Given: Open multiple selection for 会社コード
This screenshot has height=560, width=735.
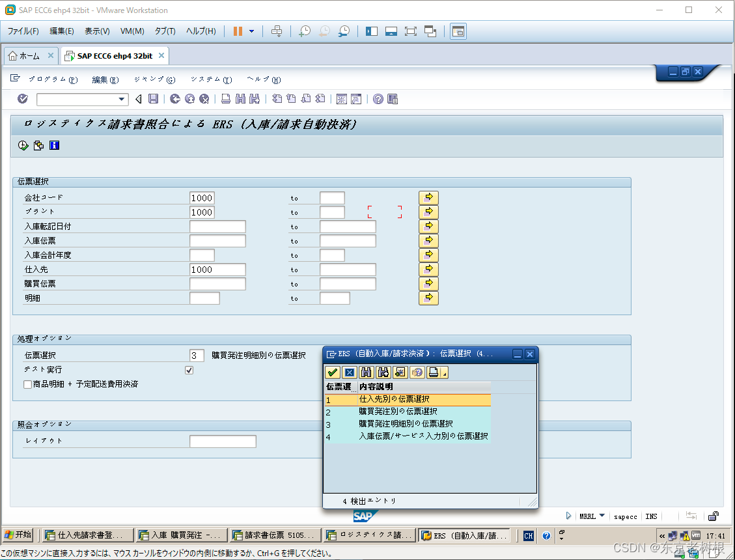Looking at the screenshot, I should point(428,198).
